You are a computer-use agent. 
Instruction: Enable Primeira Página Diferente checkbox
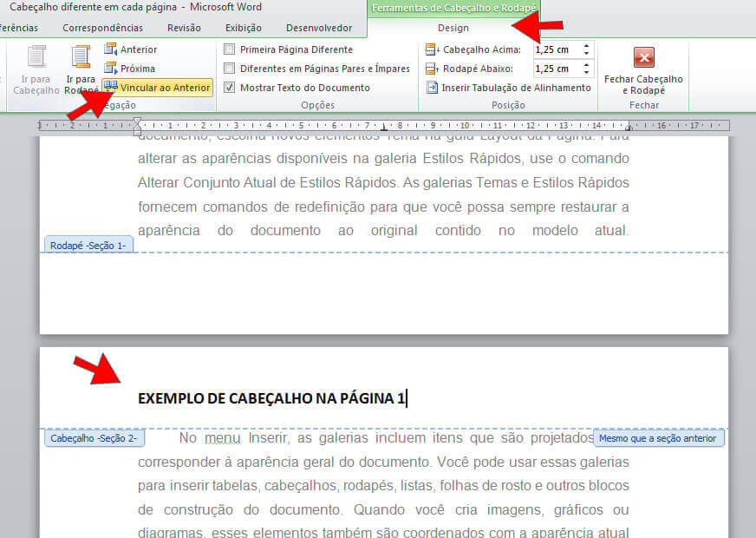pyautogui.click(x=230, y=49)
